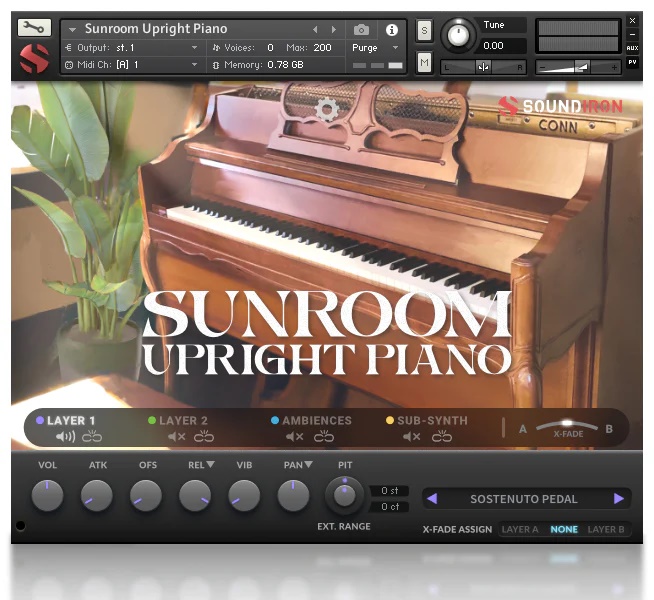Click the pan center icon in the header

coord(483,67)
